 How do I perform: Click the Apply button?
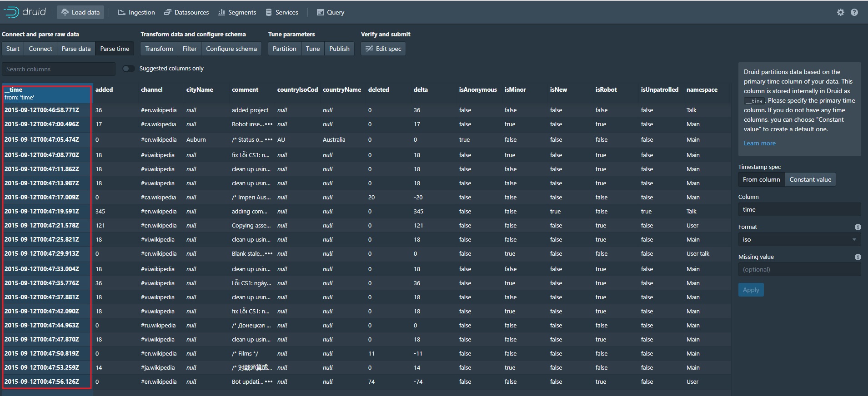751,290
